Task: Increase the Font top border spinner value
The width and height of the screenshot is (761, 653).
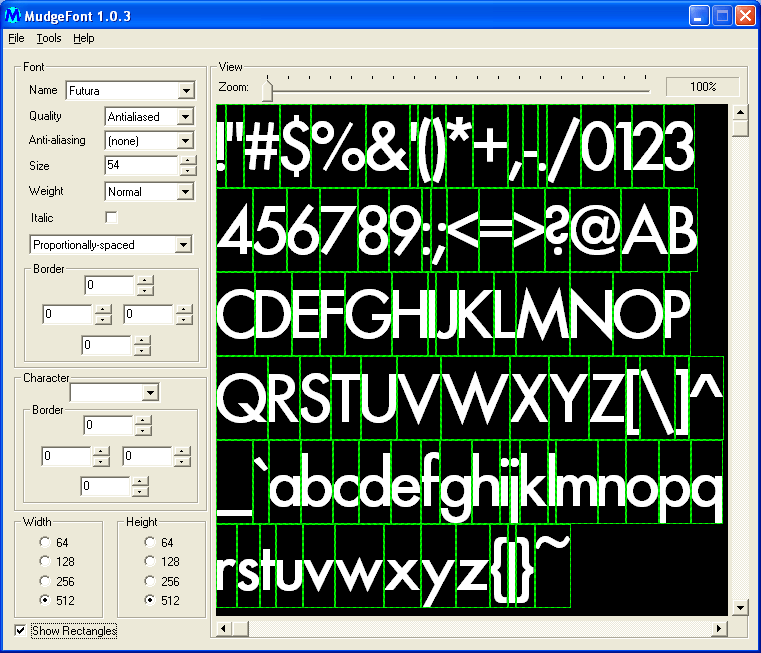Action: 145,281
